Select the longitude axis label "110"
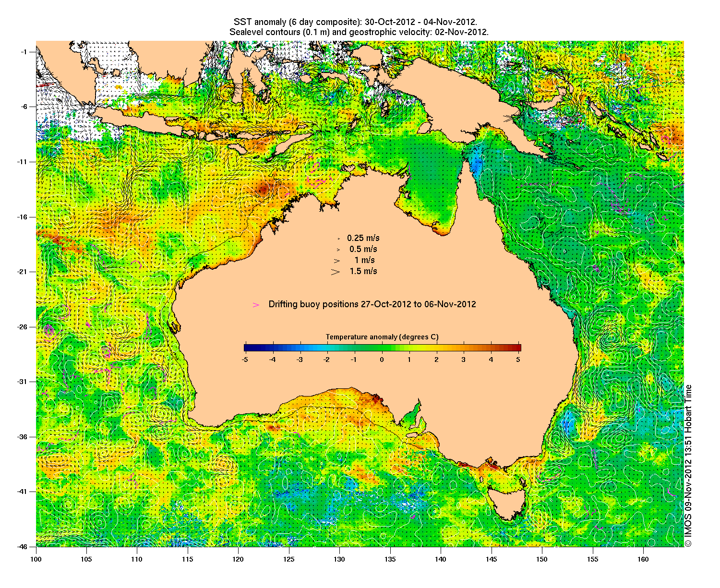720x588 pixels. coord(137,559)
